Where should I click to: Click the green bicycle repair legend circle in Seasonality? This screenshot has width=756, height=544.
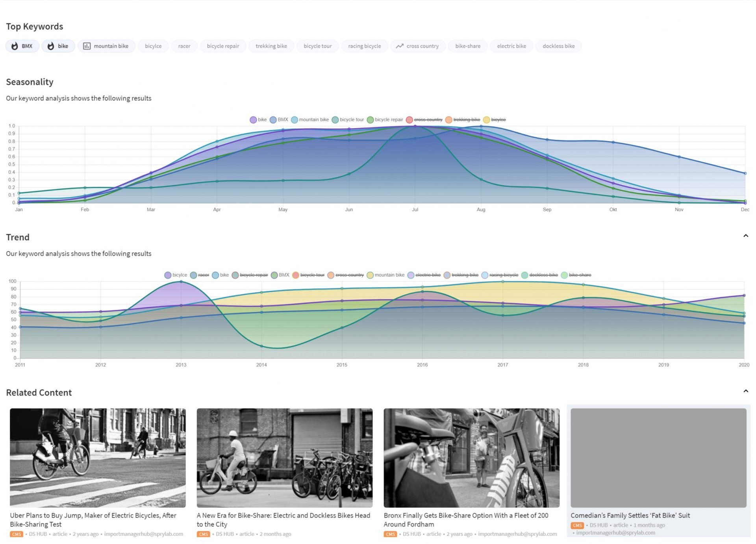tap(371, 119)
